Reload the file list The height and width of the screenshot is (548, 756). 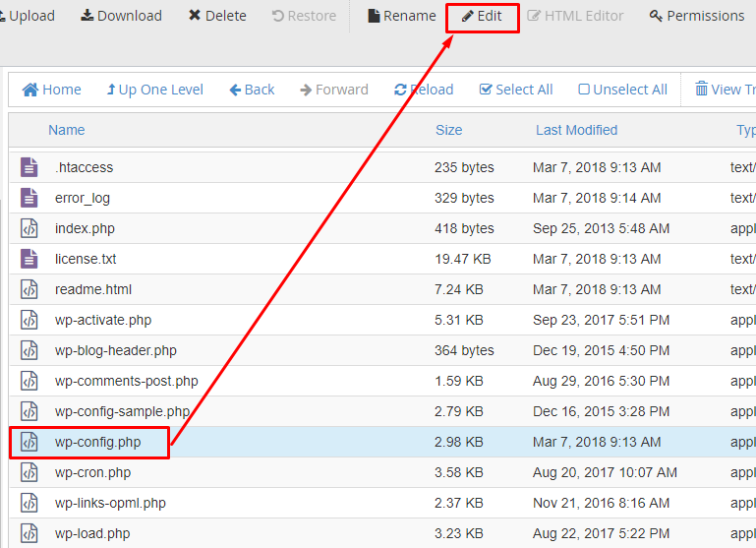424,90
